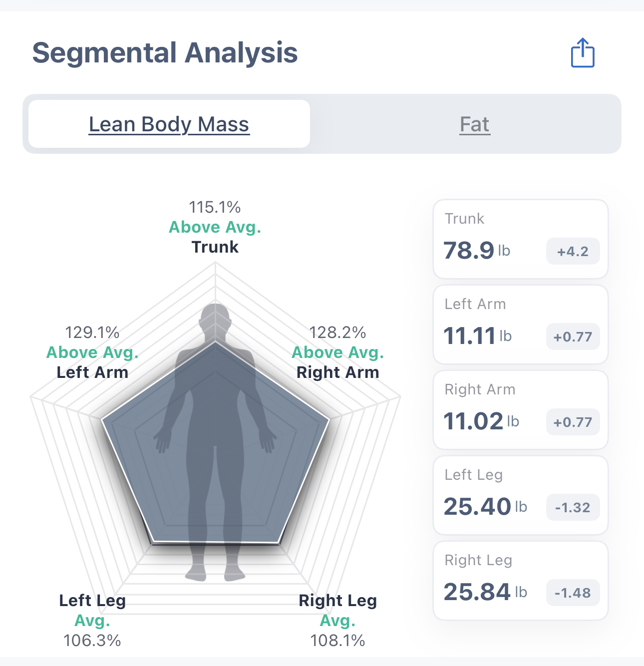Viewport: 644px width, 666px height.
Task: Tap the -1.48 Right Leg change badge
Action: (x=573, y=593)
